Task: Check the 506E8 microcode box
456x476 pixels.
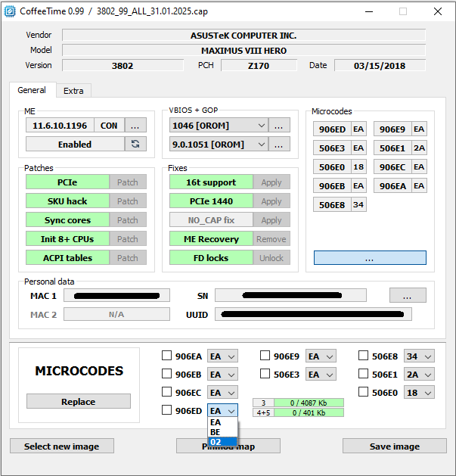Action: pyautogui.click(x=363, y=356)
